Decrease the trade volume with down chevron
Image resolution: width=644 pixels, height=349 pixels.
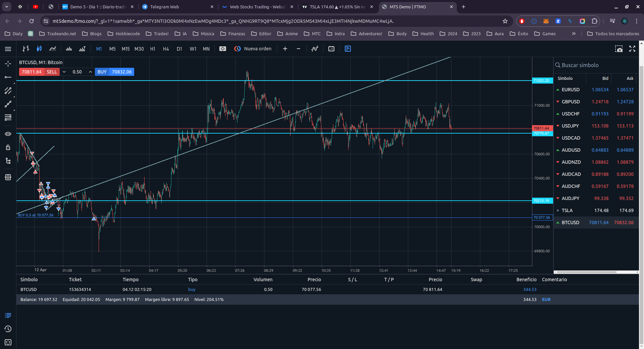pos(64,72)
